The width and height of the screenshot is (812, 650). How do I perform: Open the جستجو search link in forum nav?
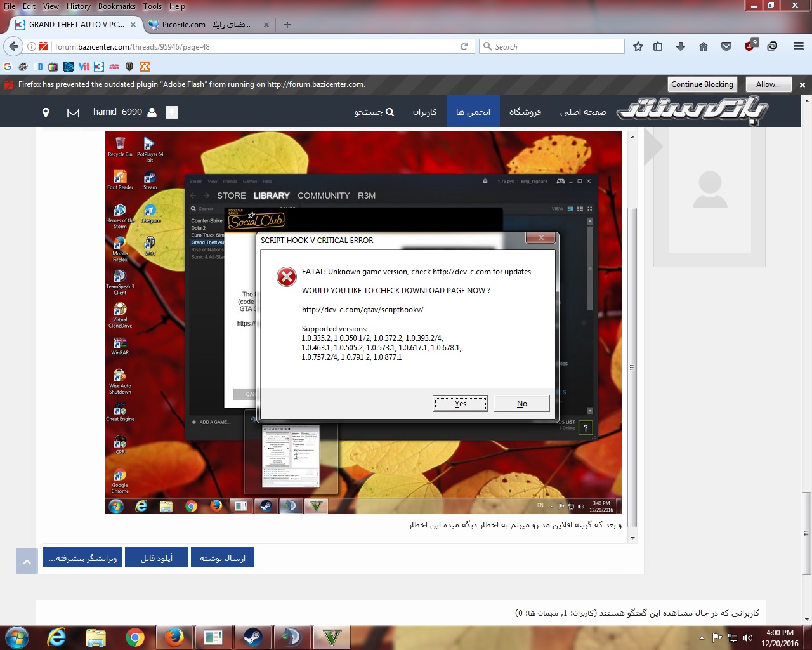tap(374, 112)
